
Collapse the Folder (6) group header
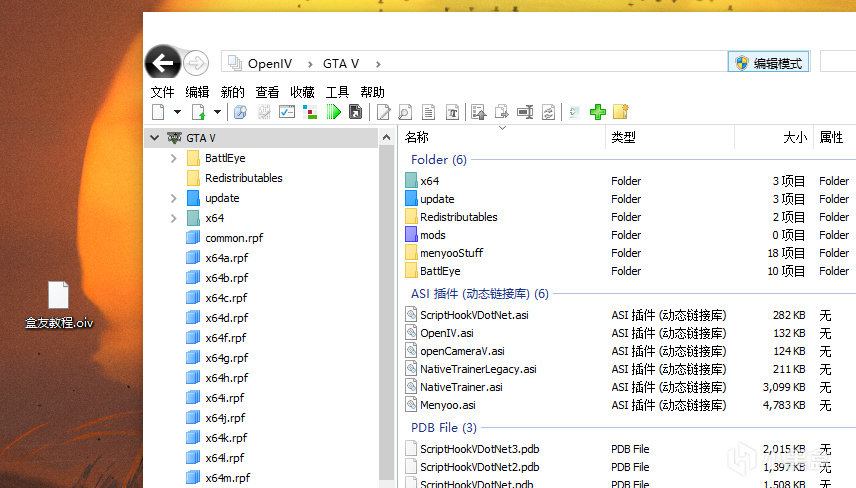[x=438, y=159]
